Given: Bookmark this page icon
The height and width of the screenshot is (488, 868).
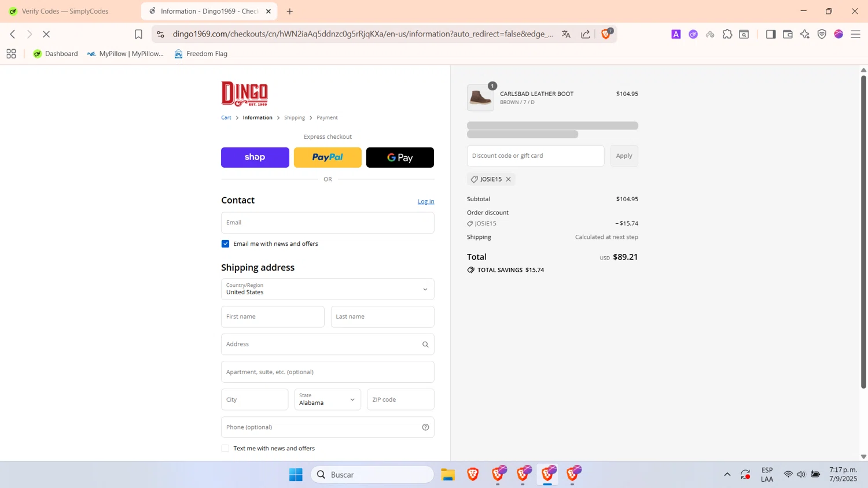Looking at the screenshot, I should click(x=138, y=34).
